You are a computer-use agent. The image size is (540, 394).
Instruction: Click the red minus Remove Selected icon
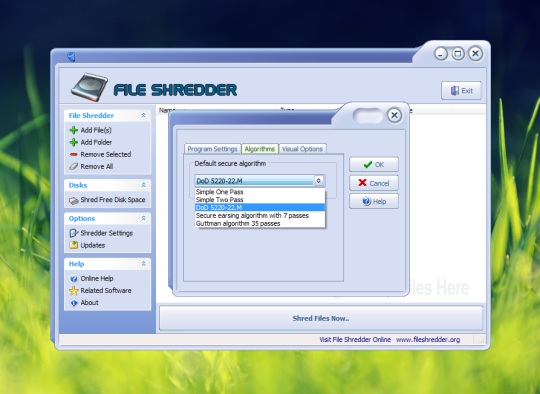pyautogui.click(x=73, y=155)
